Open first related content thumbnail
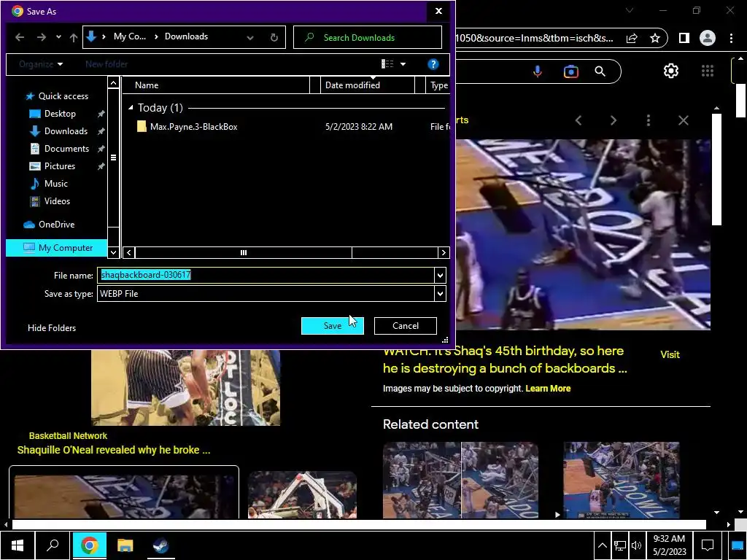This screenshot has width=747, height=560. point(461,480)
